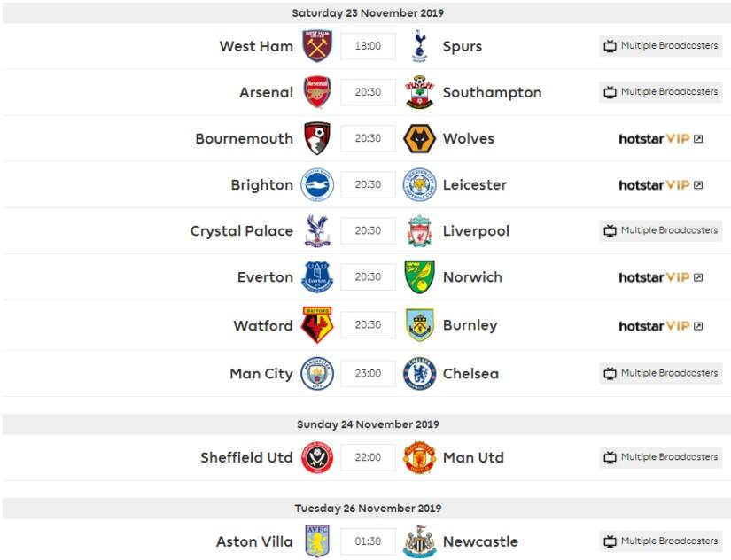Click the Wolves club crest
The height and width of the screenshot is (560, 731).
click(x=419, y=138)
